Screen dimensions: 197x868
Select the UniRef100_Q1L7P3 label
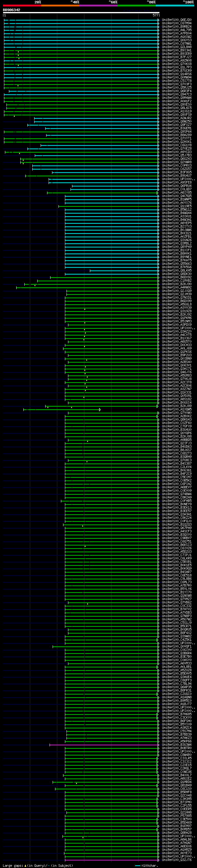pos(177,67)
